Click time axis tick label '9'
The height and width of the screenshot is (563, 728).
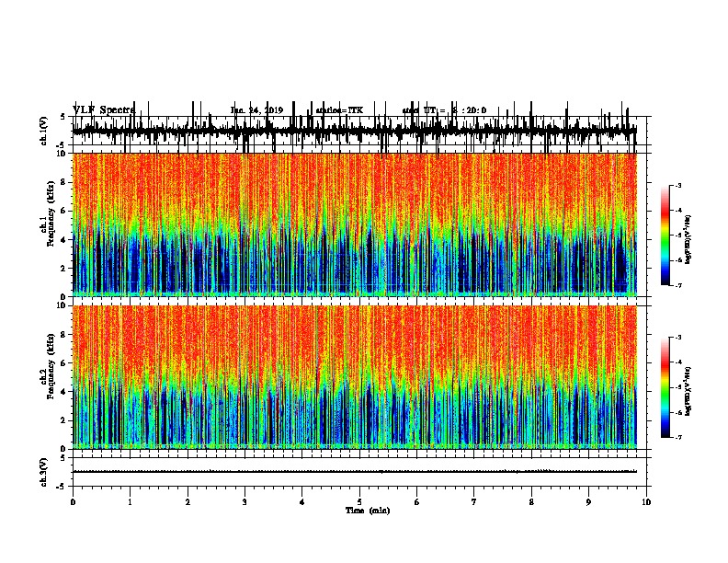coord(588,502)
